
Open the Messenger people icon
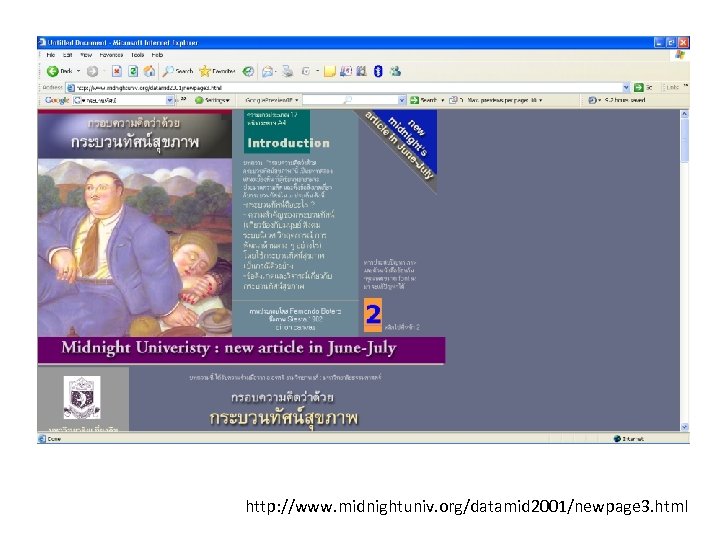coord(395,71)
